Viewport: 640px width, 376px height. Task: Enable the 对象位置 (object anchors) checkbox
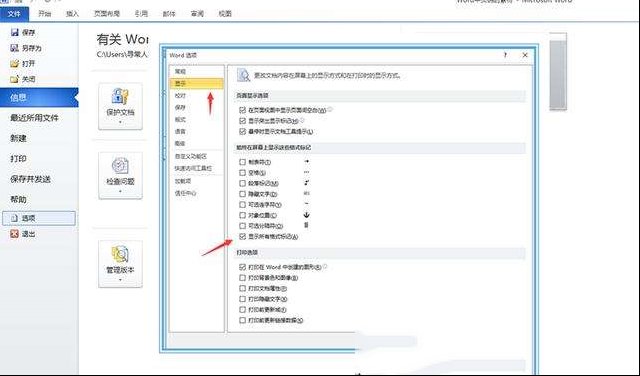point(242,215)
